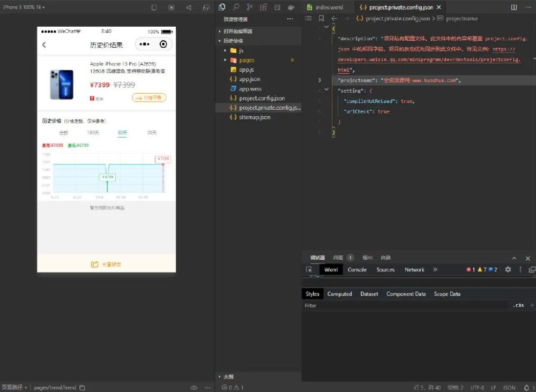Open the 问题 problems tab
Viewport: 536px width, 392px height.
[343, 258]
